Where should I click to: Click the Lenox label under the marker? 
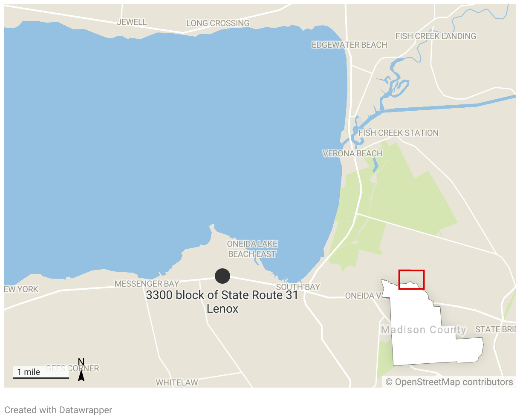pyautogui.click(x=222, y=309)
